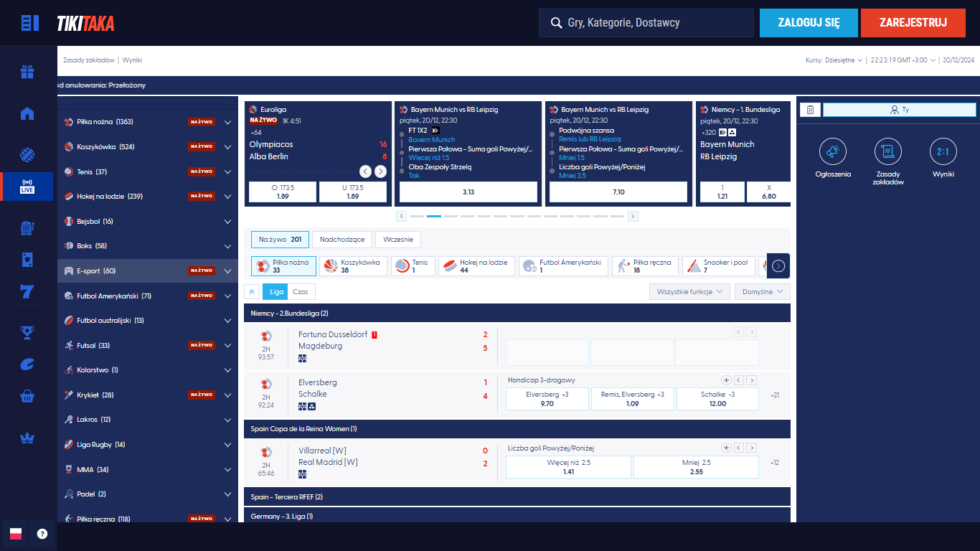The image size is (980, 551).
Task: Open the Ogłoszenia megaphone icon
Action: 833,151
